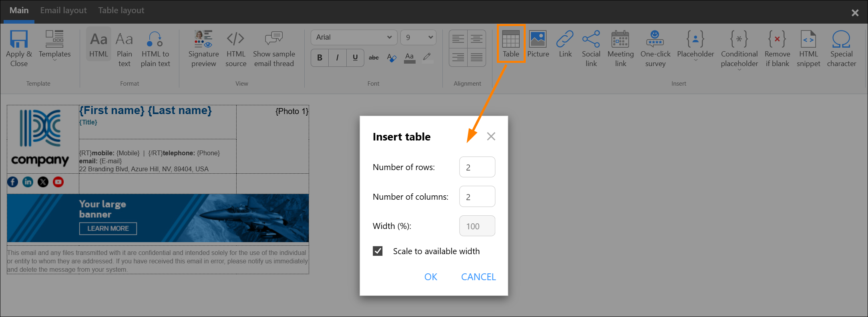Click the {E-mail} placeholder line
The height and width of the screenshot is (317, 868).
coord(100,161)
